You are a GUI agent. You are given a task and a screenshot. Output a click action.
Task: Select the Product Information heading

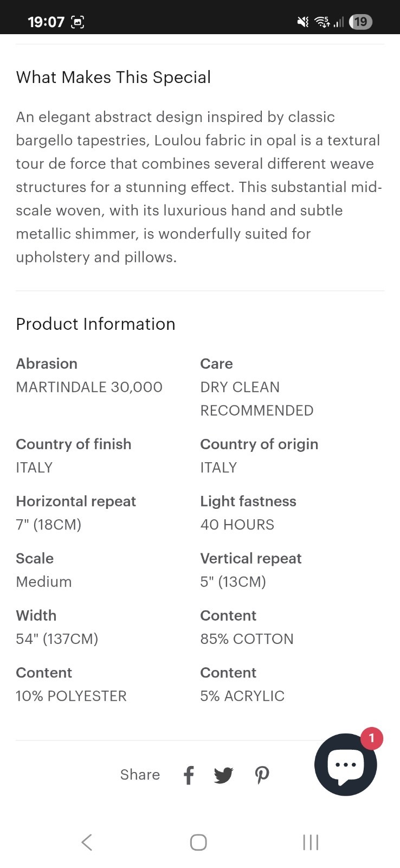tap(95, 324)
